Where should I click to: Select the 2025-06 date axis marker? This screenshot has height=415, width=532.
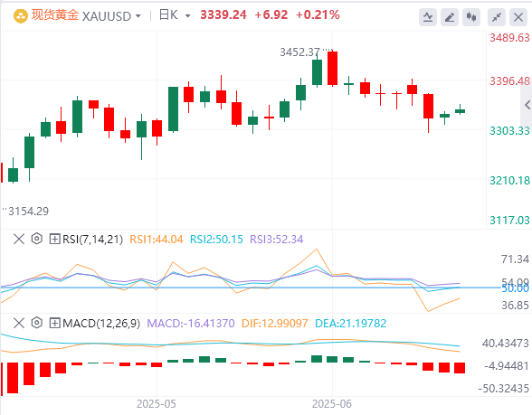point(332,404)
